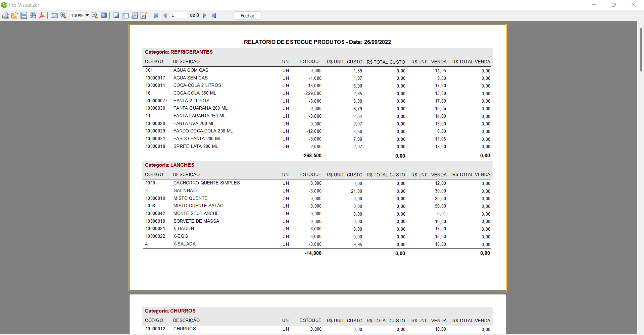
Task: Click CHURROS product code 10000012
Action: pos(155,329)
